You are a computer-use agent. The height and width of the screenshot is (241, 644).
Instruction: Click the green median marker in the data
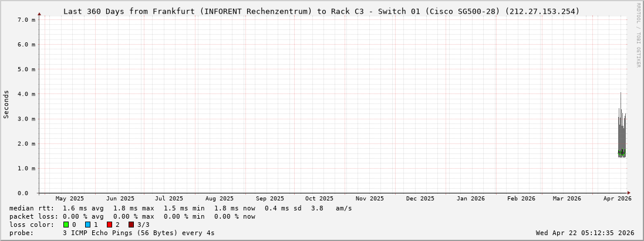622,153
